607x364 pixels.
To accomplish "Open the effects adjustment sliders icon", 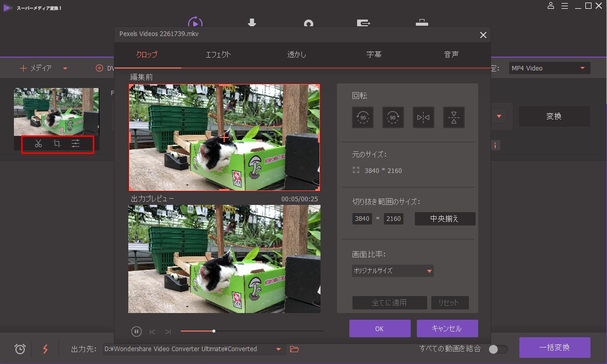I will click(x=76, y=144).
